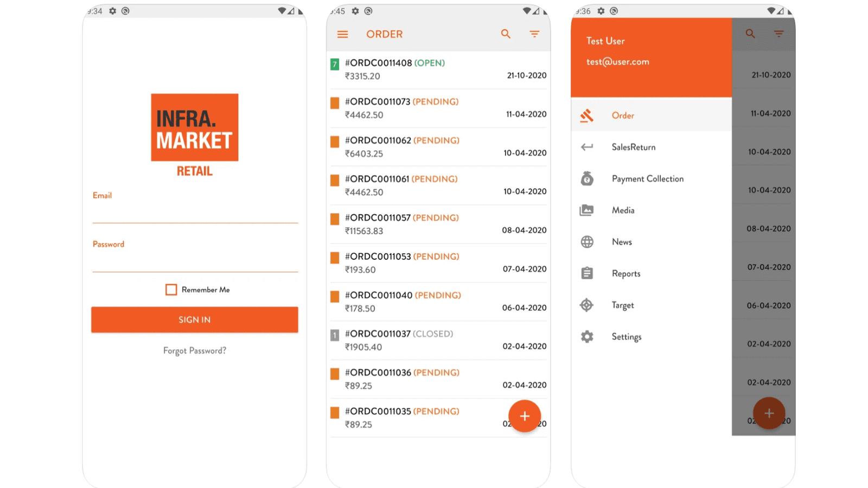The image size is (868, 488).
Task: Select the Target crosshair icon
Action: coord(586,305)
